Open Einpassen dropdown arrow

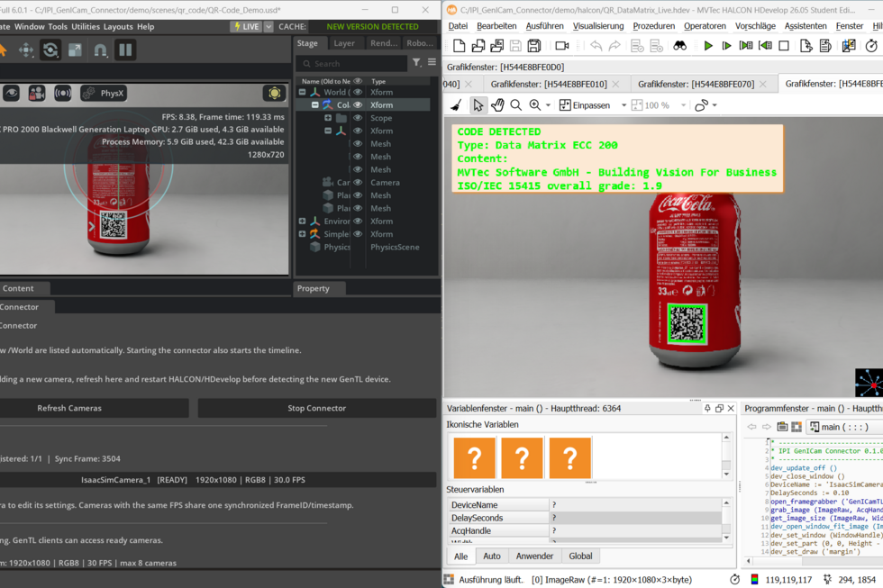(624, 105)
